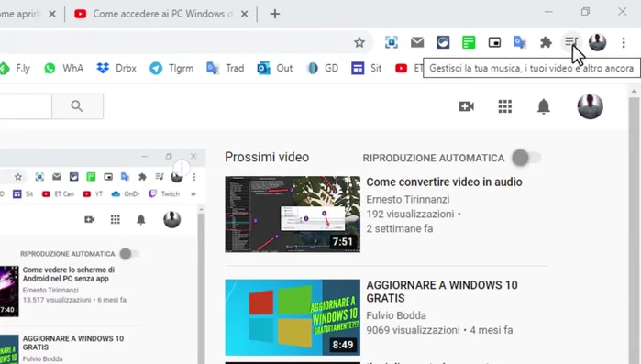Open the Trad translate bookmark

point(226,68)
